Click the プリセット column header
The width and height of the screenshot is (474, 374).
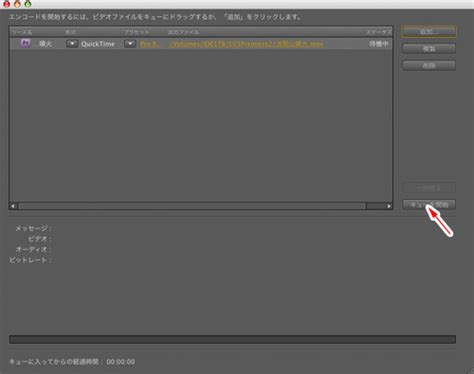(136, 32)
